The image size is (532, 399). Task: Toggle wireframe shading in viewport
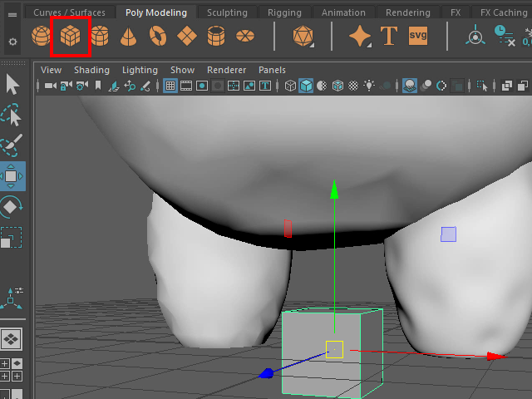tap(290, 86)
